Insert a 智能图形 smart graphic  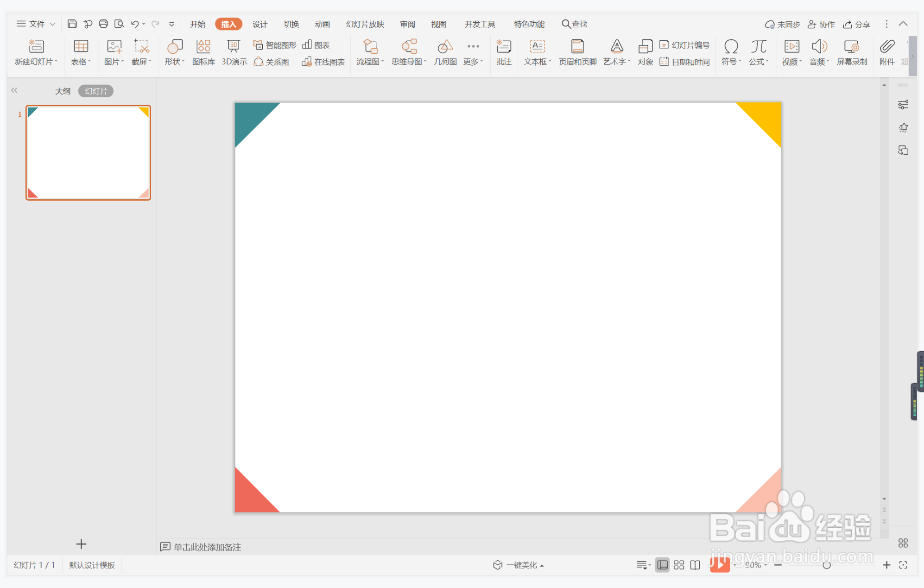275,45
